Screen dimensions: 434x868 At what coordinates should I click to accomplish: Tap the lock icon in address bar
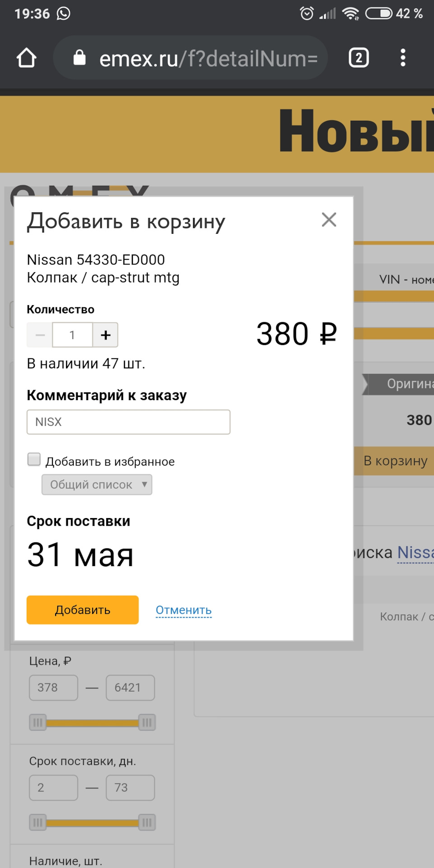pos(80,57)
